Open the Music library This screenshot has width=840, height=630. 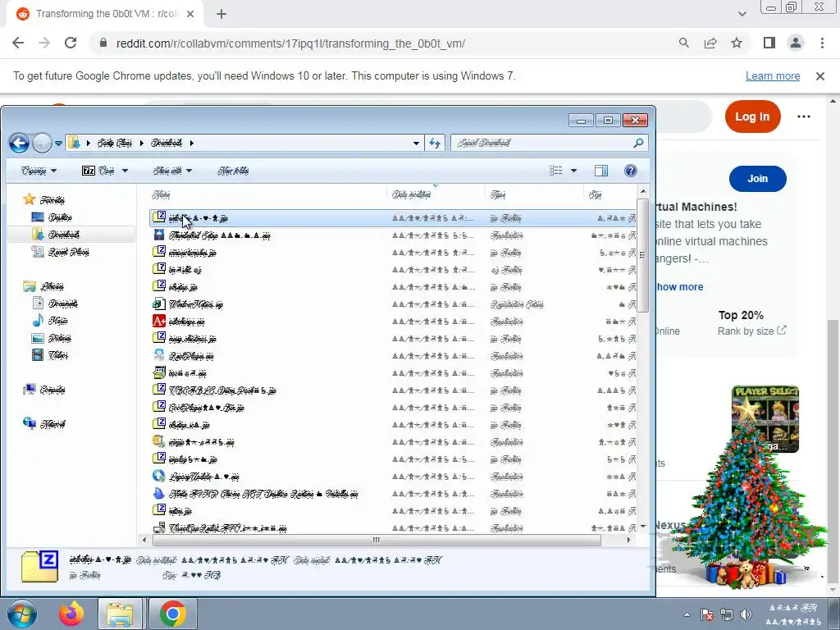pyautogui.click(x=50, y=321)
